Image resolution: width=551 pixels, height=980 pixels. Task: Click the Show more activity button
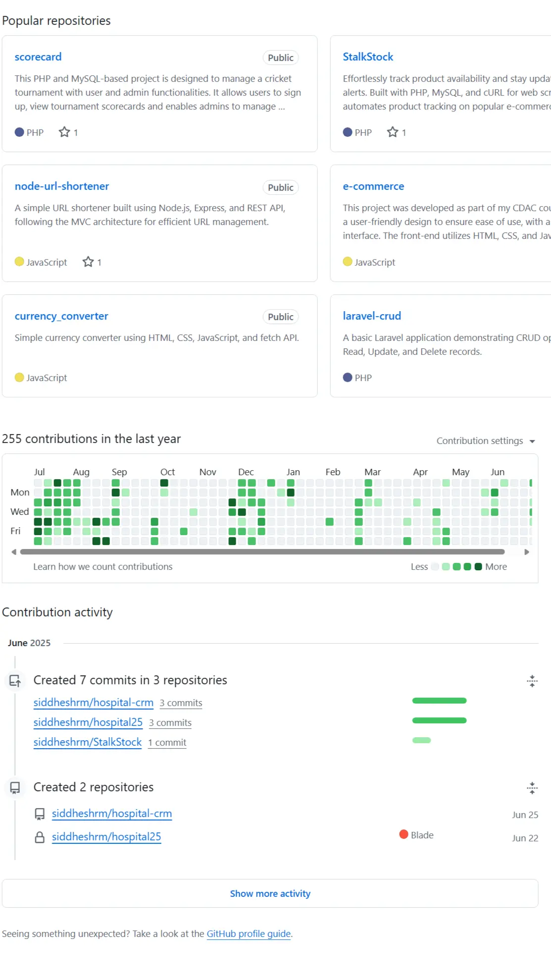(270, 893)
